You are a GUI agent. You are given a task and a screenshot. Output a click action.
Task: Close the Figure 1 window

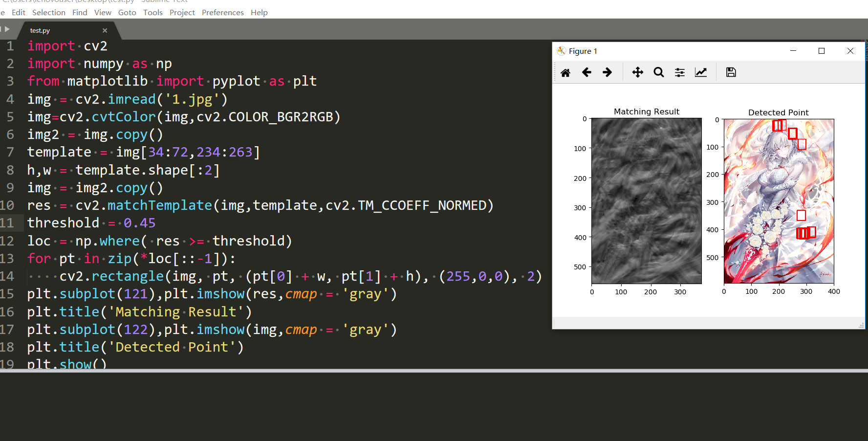pyautogui.click(x=850, y=51)
